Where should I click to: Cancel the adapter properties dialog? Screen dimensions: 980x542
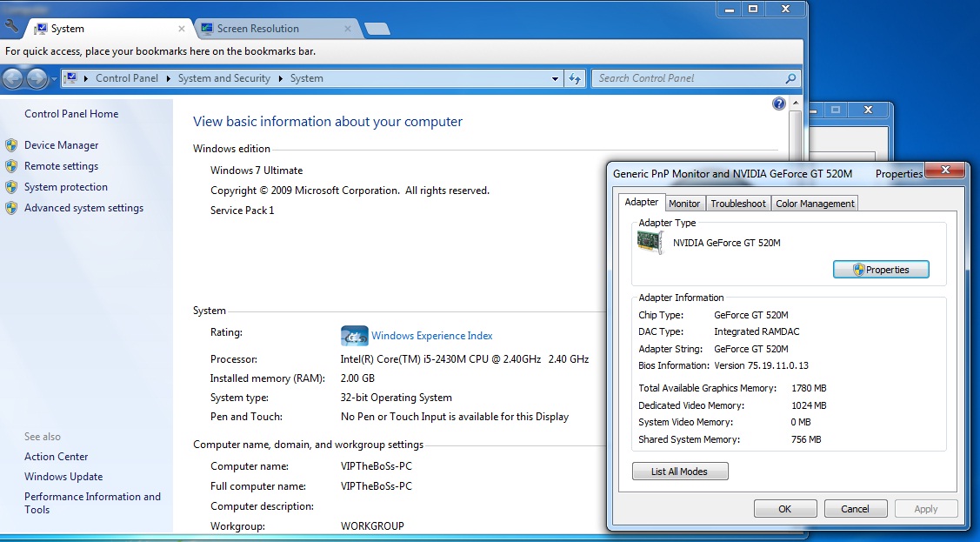[x=855, y=509]
